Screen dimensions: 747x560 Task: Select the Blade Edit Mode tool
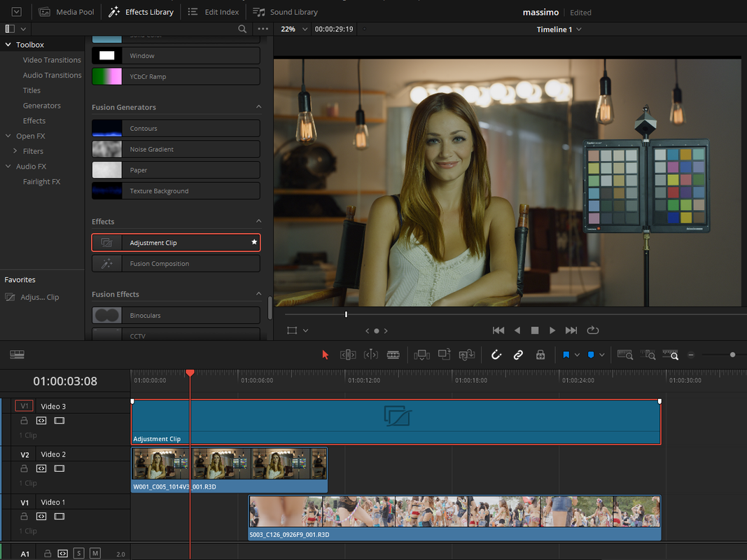click(393, 355)
